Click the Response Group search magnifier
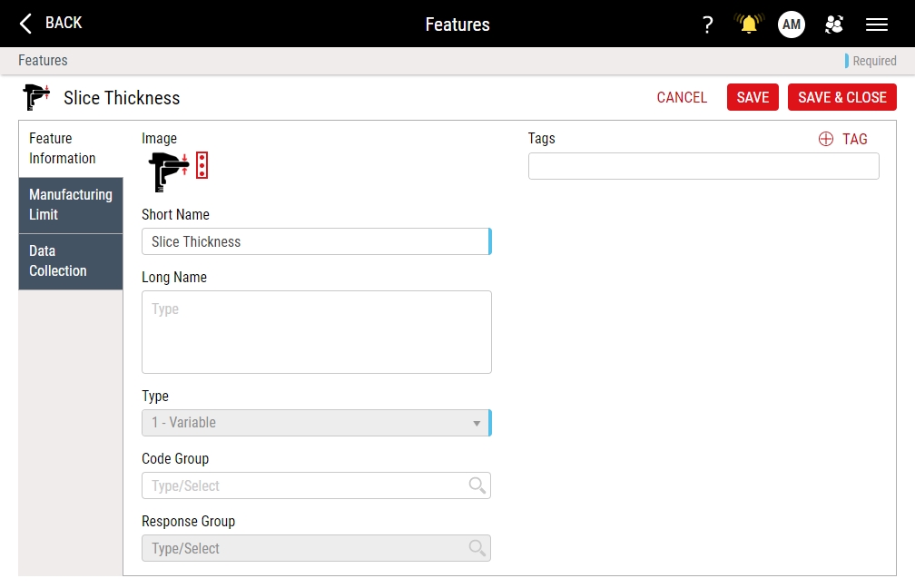The height and width of the screenshot is (588, 915). pos(477,548)
